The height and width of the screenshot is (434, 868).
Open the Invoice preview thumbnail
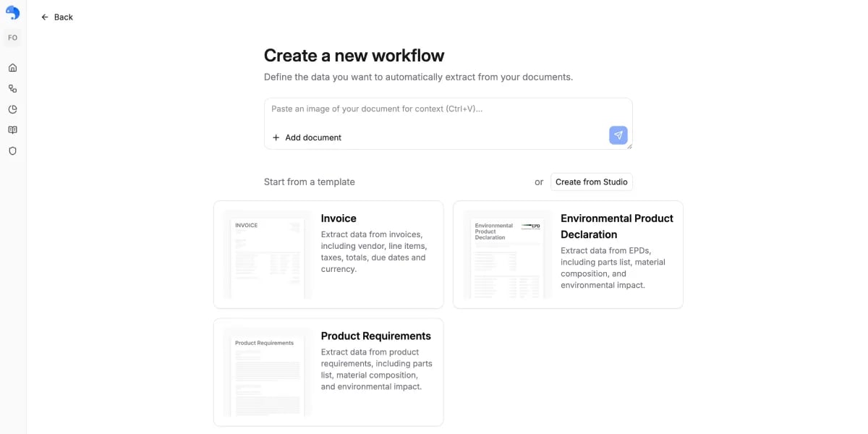tap(268, 255)
